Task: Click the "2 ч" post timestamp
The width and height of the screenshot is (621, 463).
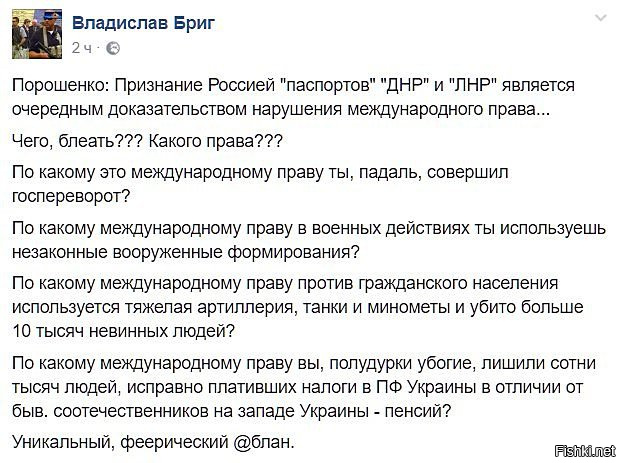Action: click(x=82, y=48)
